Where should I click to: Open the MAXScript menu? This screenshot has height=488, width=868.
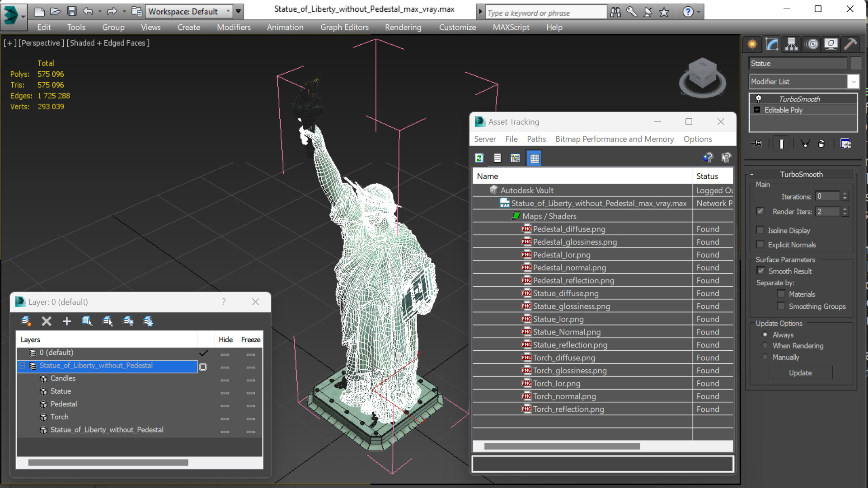tap(511, 27)
